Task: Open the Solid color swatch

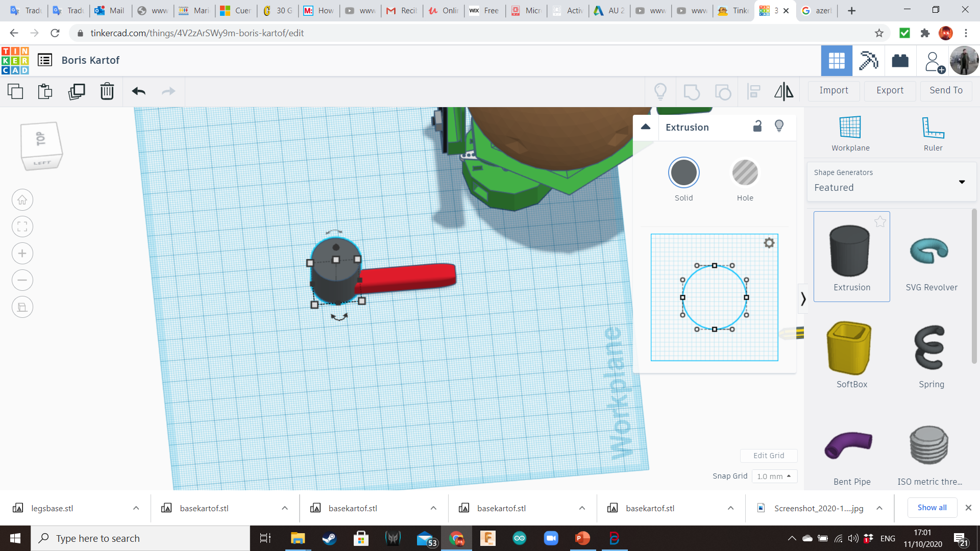Action: [x=684, y=172]
